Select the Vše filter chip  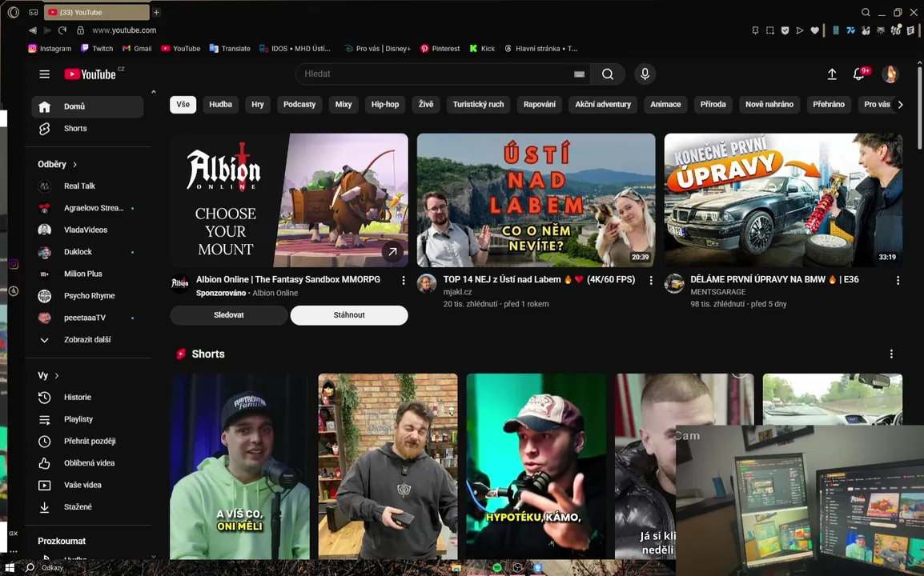183,104
